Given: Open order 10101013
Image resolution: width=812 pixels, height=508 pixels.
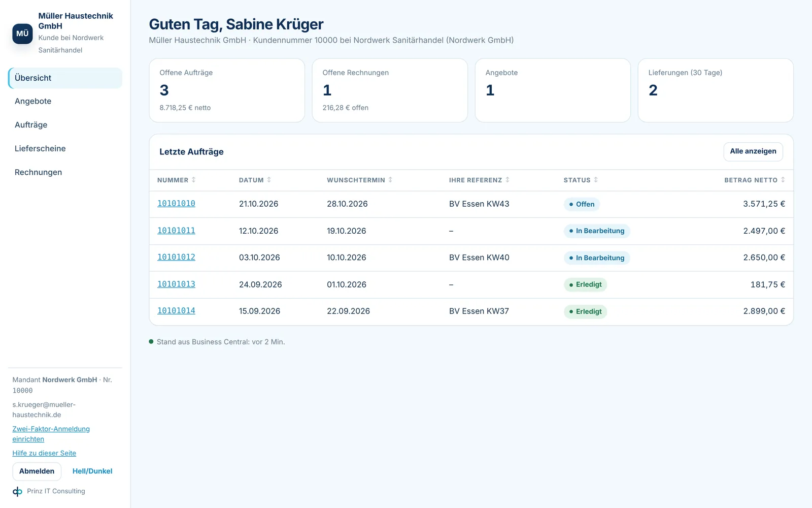Looking at the screenshot, I should pyautogui.click(x=176, y=284).
